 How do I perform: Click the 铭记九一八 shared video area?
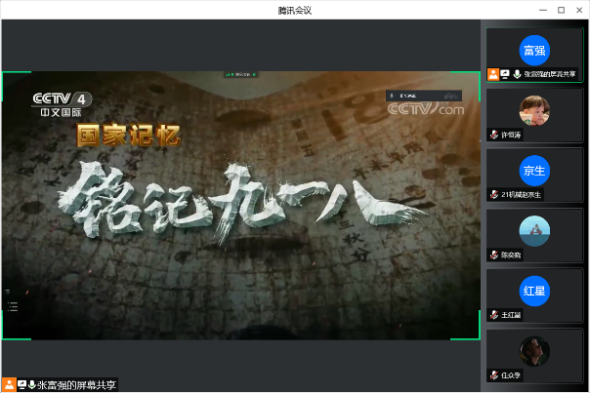pyautogui.click(x=241, y=206)
